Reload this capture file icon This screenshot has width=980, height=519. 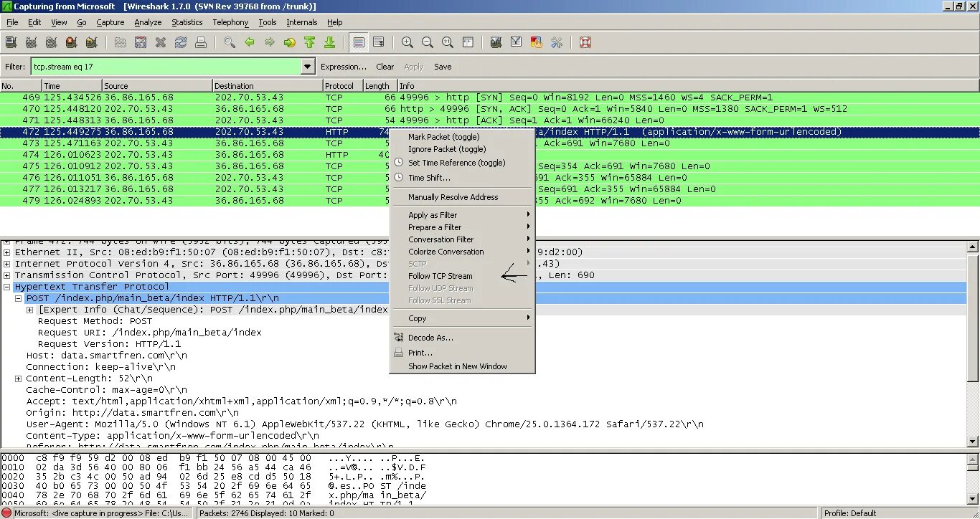coord(181,42)
